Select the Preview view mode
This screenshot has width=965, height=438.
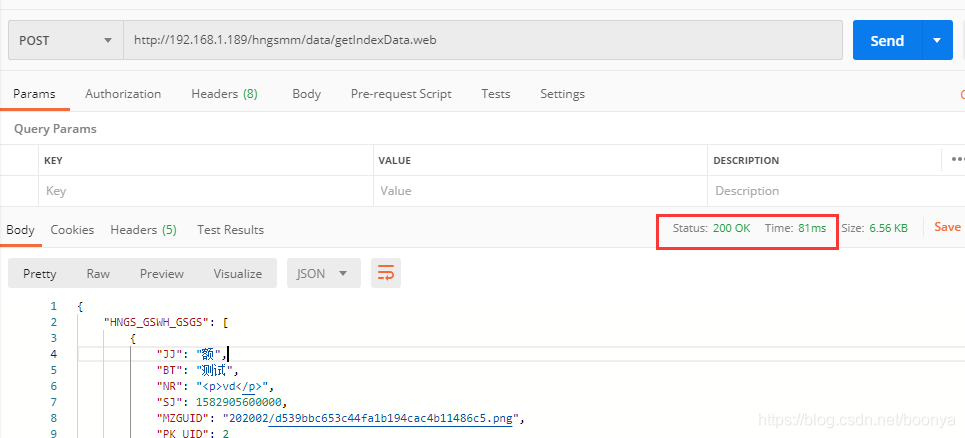click(x=162, y=274)
